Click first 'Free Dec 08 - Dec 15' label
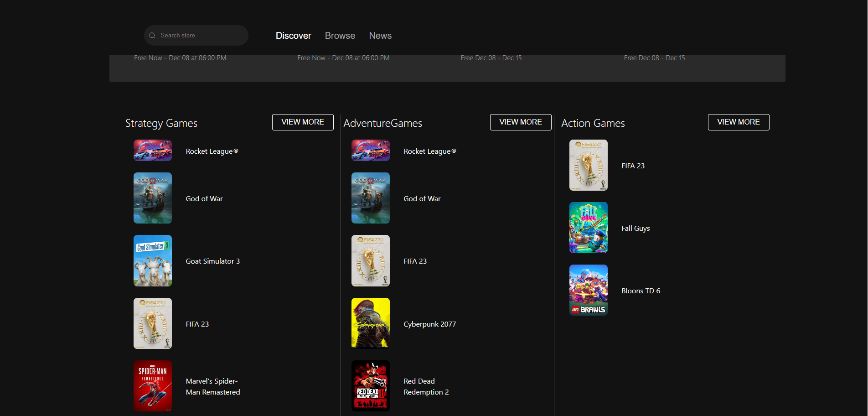868x416 pixels. [491, 58]
